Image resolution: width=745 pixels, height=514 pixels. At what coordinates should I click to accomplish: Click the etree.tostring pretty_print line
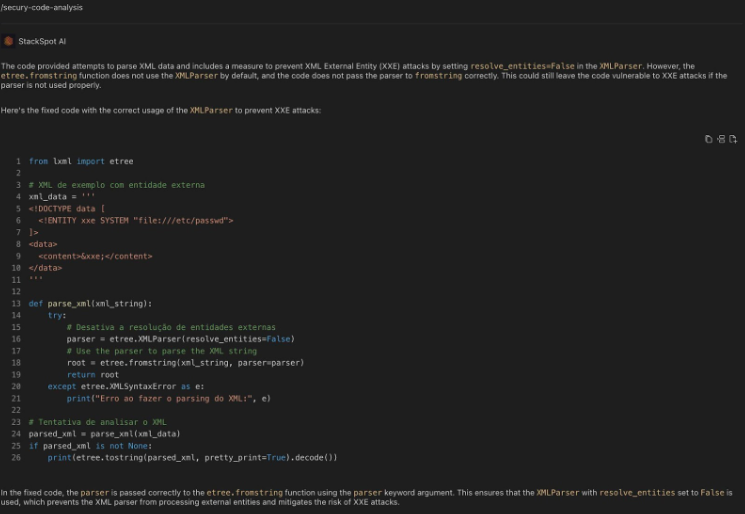click(192, 457)
